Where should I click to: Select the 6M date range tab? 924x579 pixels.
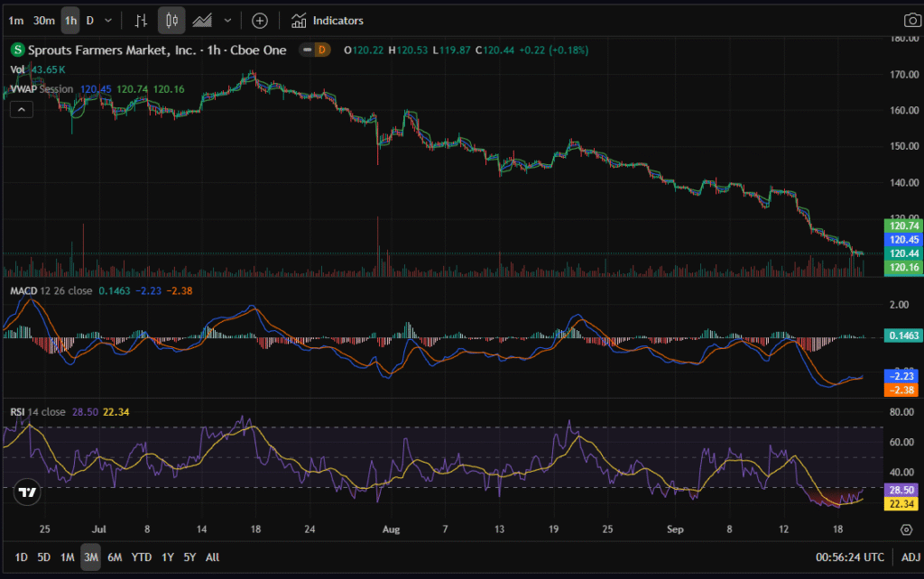point(115,557)
